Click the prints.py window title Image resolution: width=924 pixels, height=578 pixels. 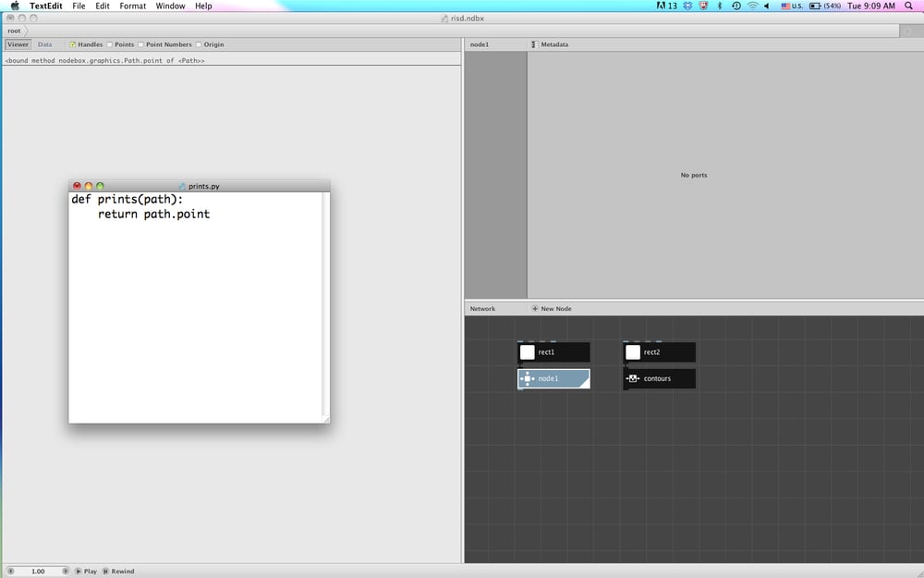click(x=204, y=186)
